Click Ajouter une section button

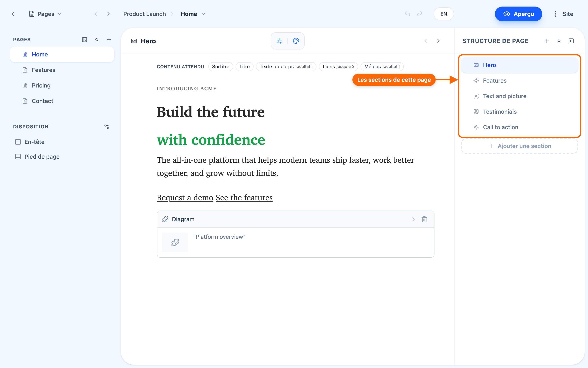[x=519, y=146]
